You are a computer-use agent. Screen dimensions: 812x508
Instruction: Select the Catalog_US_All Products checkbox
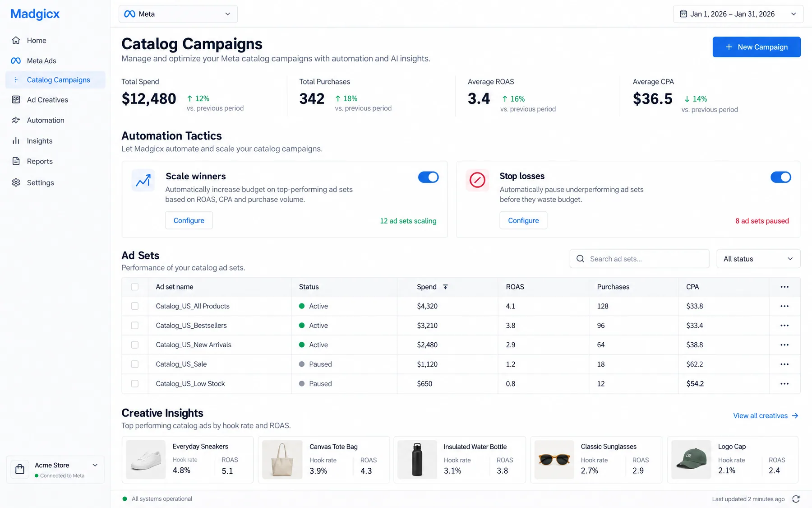click(134, 306)
